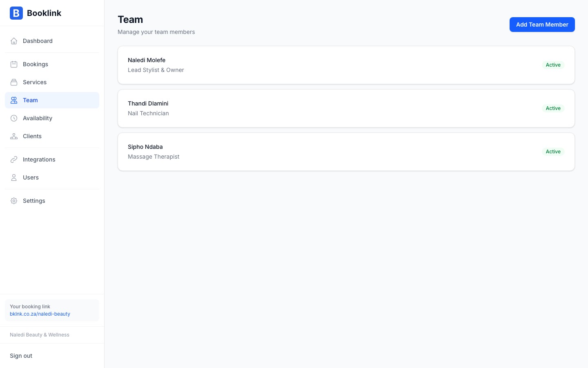
Task: Select the Dashboard home icon
Action: (14, 41)
